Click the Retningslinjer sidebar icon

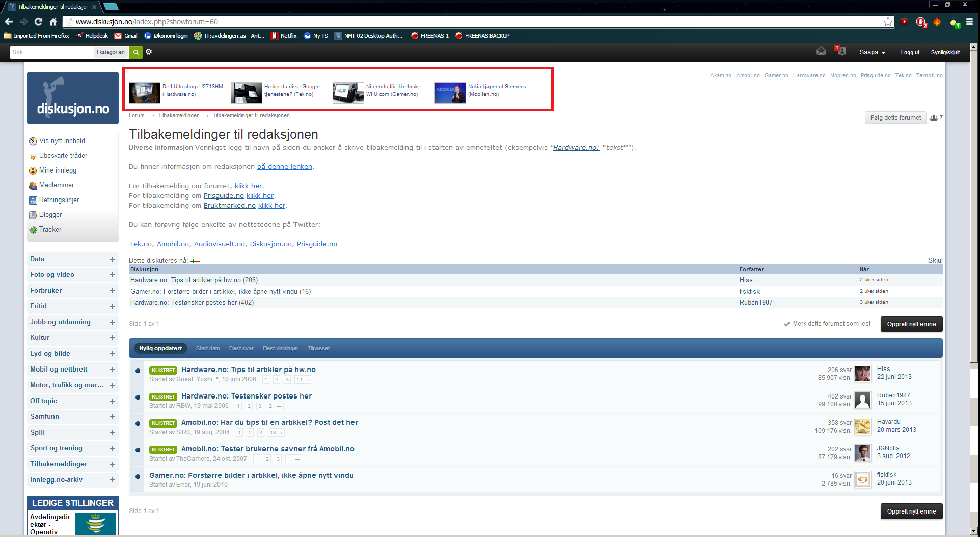point(33,201)
